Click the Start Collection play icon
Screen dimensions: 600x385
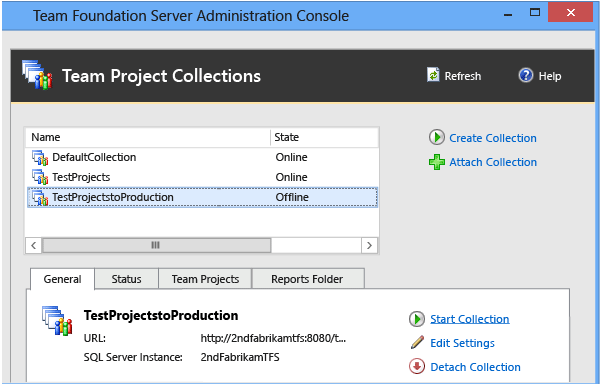(417, 319)
